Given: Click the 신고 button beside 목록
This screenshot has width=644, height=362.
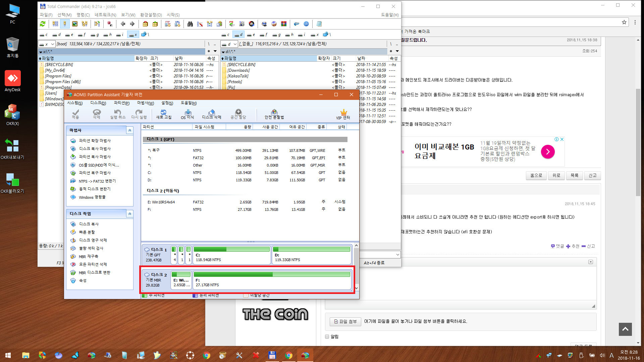Looking at the screenshot, I should tap(593, 175).
